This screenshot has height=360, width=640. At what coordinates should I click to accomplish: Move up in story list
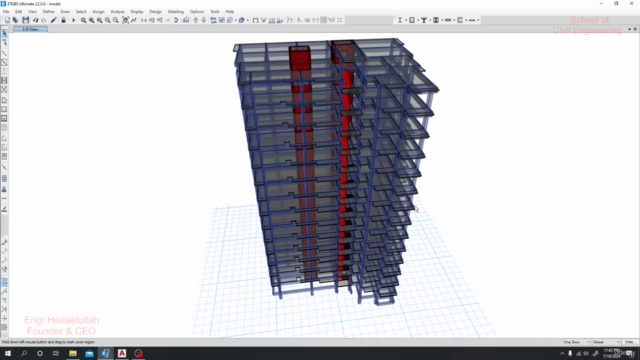coord(196,20)
